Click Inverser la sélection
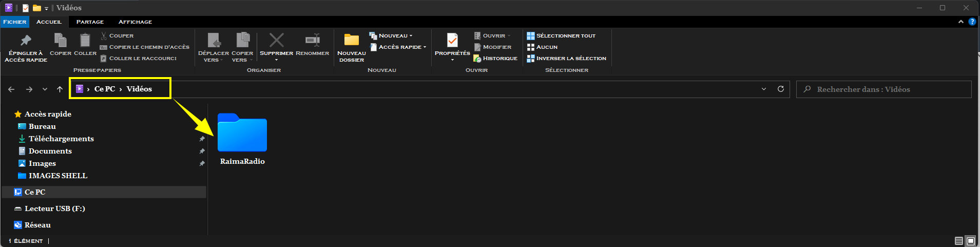Image resolution: width=980 pixels, height=247 pixels. pos(567,58)
